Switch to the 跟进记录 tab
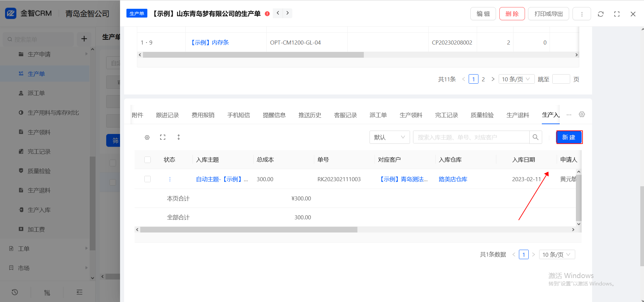The image size is (644, 302). point(167,115)
